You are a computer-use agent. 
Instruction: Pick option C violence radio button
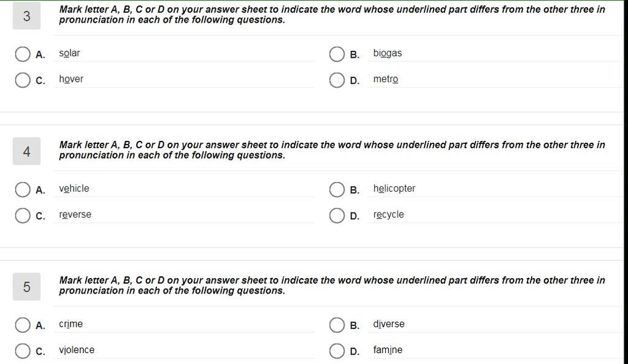(x=23, y=351)
